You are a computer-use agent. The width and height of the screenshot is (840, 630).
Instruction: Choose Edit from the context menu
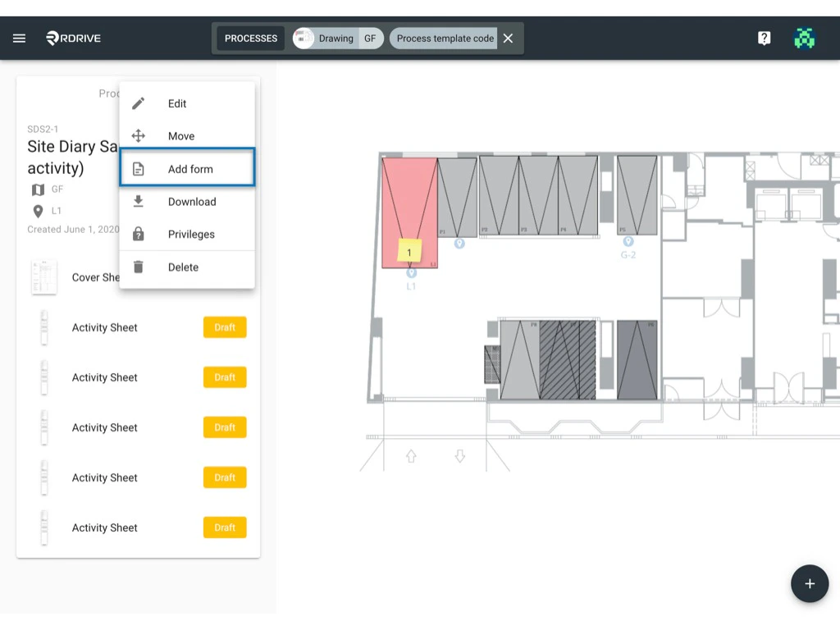pyautogui.click(x=187, y=103)
